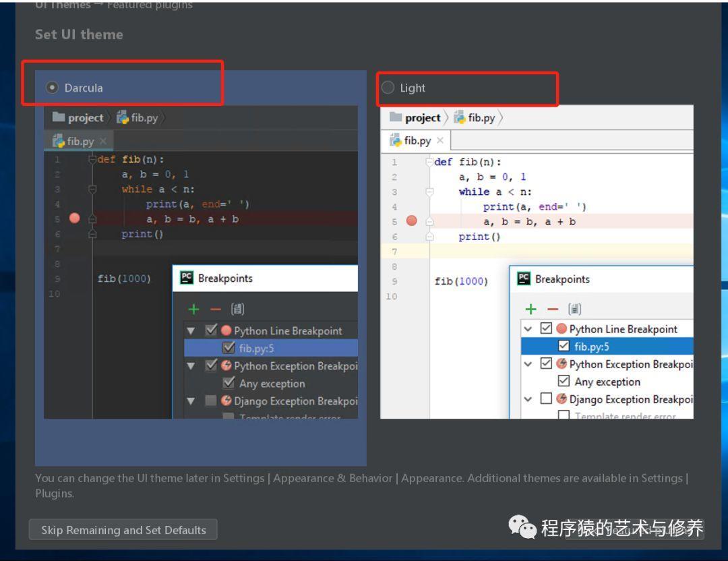Click 'Any exception' label in Light preview
728x561 pixels.
pos(607,382)
